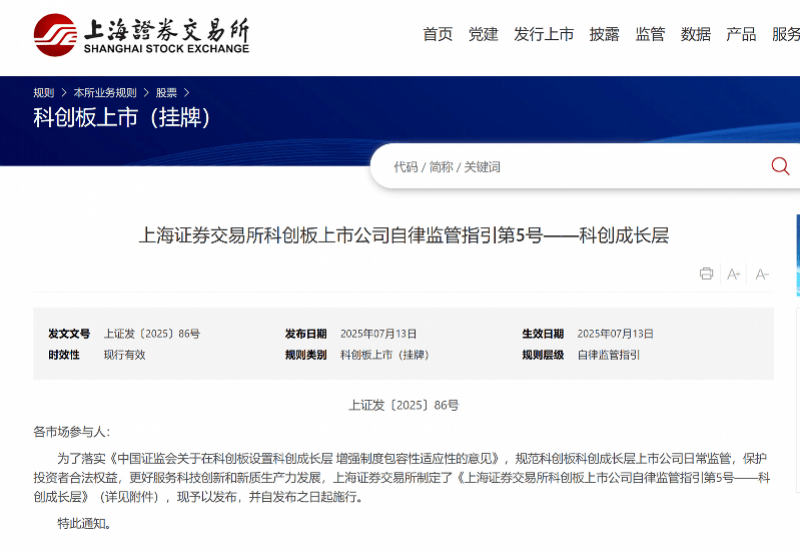Decrease font size with A- icon
Screen dimensions: 800x553
click(x=762, y=274)
